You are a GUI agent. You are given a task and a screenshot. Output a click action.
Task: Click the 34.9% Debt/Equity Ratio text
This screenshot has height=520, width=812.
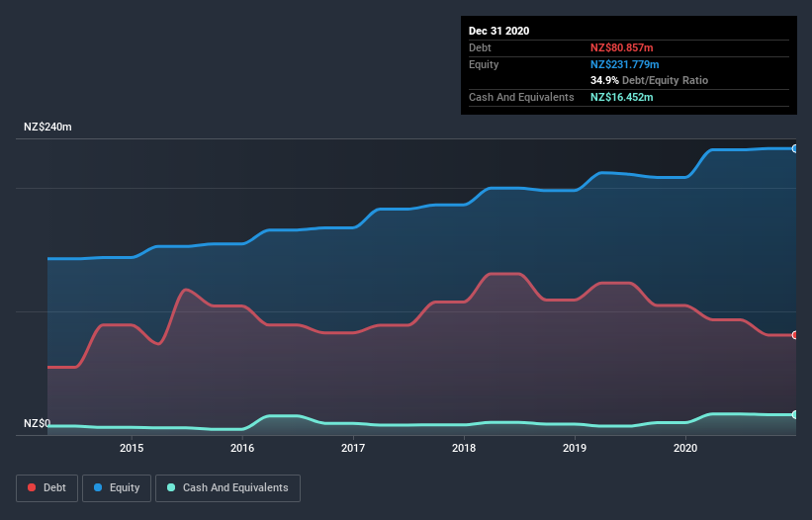(650, 80)
